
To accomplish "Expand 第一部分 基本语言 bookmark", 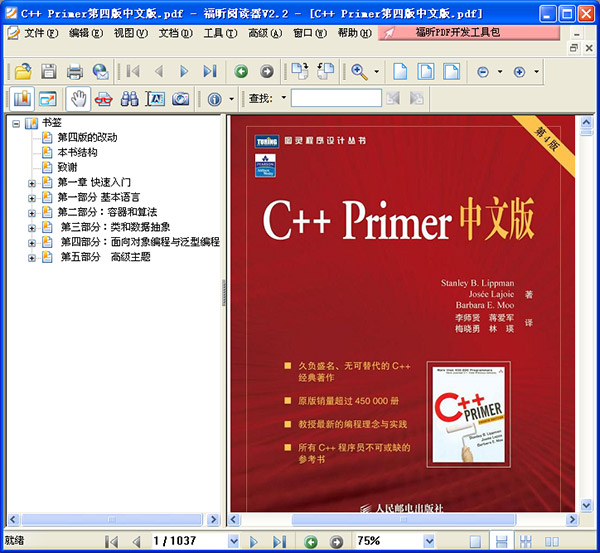I will (32, 198).
